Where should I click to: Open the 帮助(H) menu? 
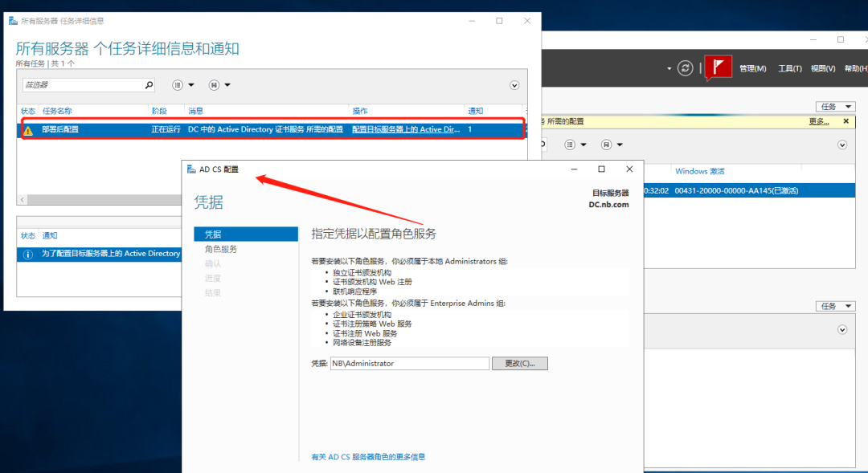click(856, 68)
